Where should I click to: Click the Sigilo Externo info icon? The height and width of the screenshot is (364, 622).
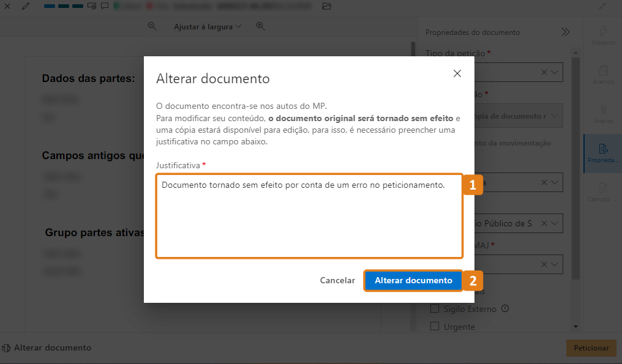coord(506,309)
